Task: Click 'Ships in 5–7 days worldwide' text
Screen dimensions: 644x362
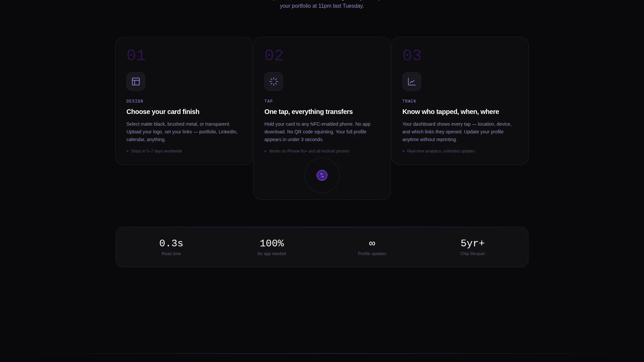Action: click(x=156, y=151)
